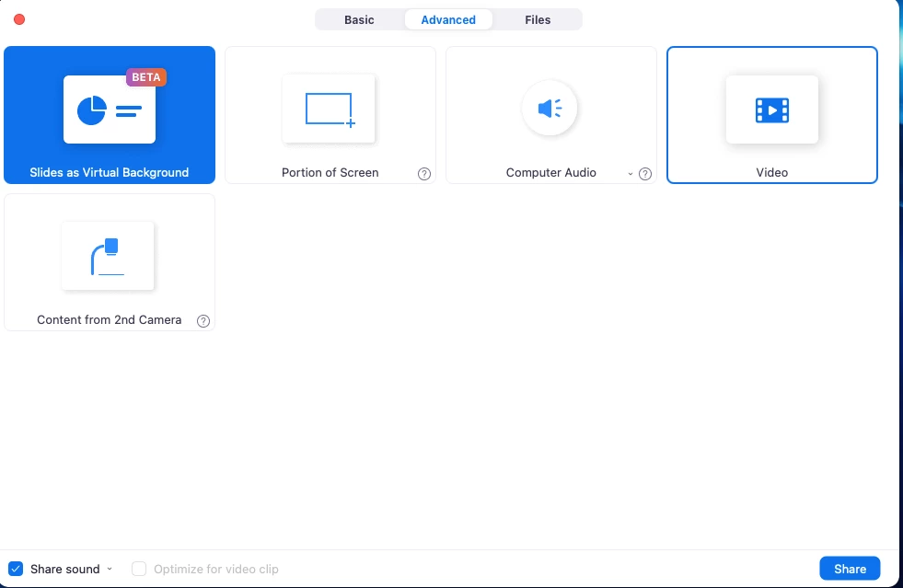Click 'Slides as Virtual Background' label text
The image size is (903, 588).
(110, 173)
